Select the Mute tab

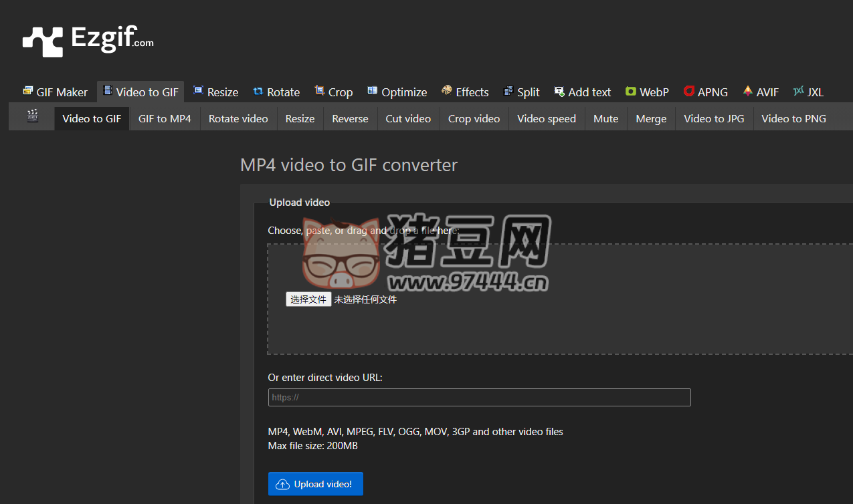click(x=605, y=118)
